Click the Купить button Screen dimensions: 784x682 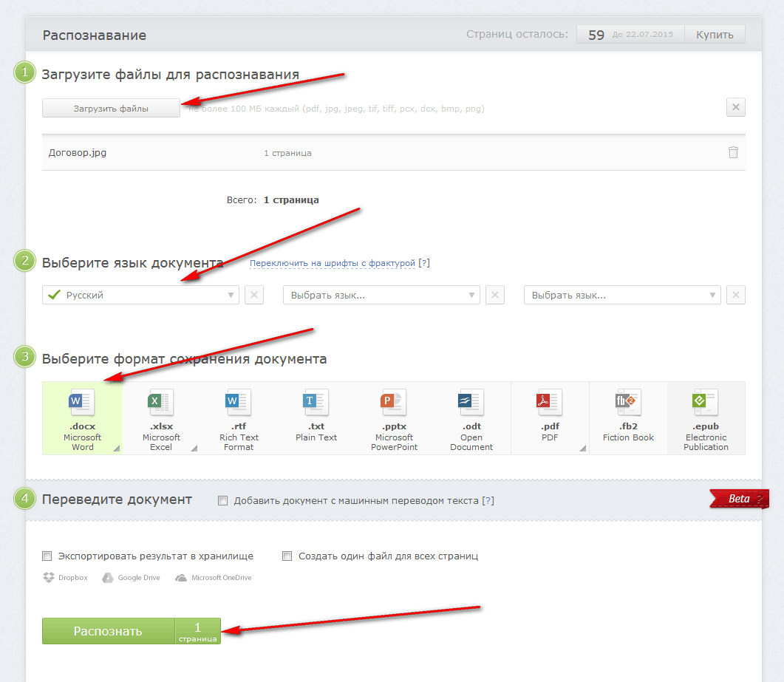pyautogui.click(x=715, y=35)
